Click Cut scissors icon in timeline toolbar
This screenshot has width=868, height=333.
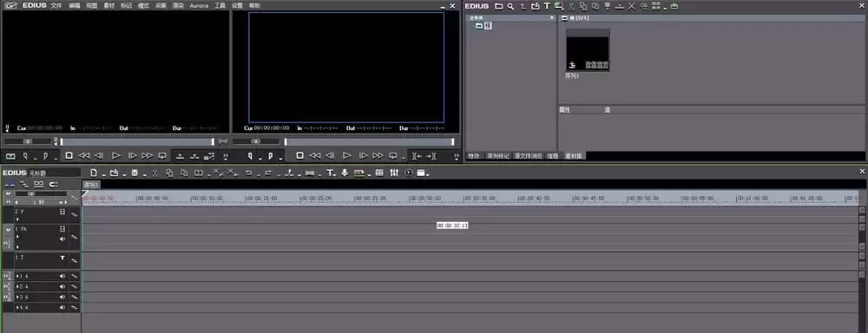coord(155,173)
